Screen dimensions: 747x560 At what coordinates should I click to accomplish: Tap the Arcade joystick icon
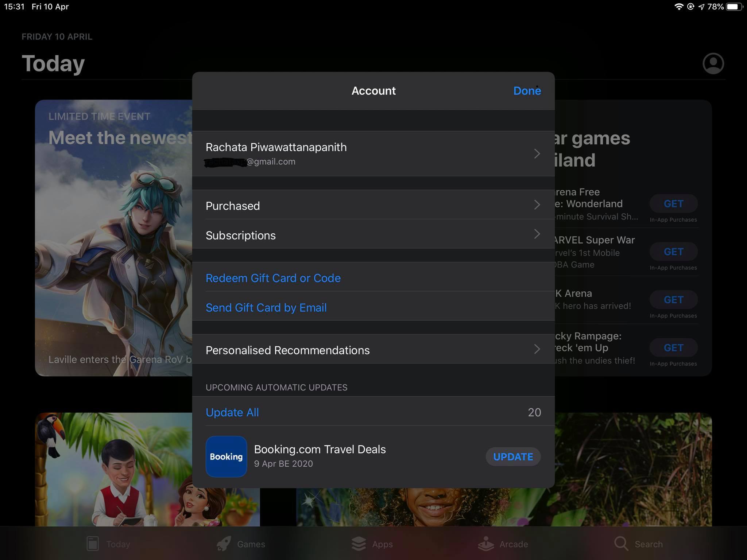coord(486,544)
